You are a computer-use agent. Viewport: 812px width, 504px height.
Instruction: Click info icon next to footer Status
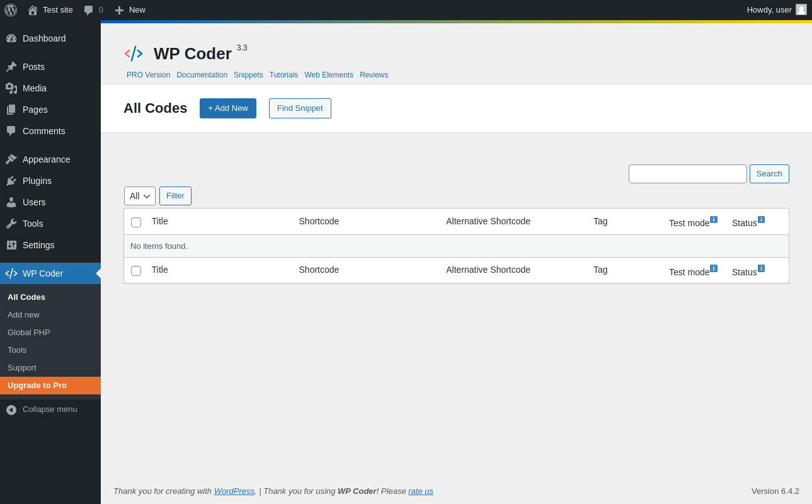(761, 268)
